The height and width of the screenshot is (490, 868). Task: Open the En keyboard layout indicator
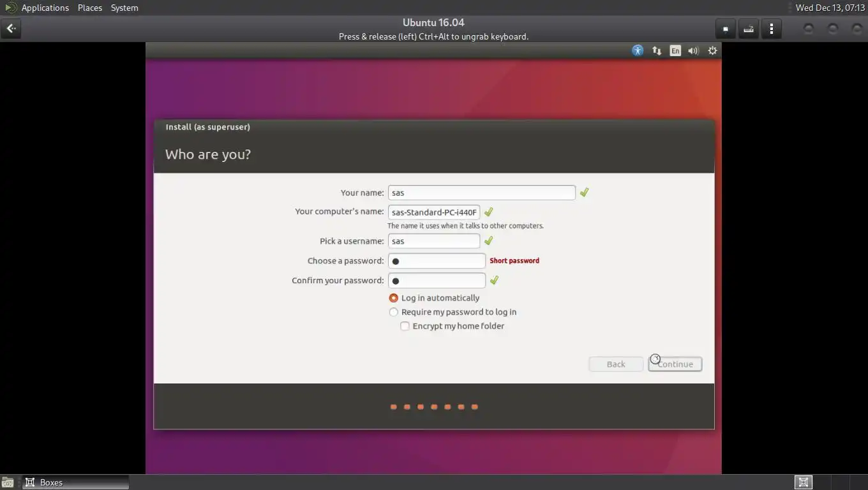click(675, 50)
